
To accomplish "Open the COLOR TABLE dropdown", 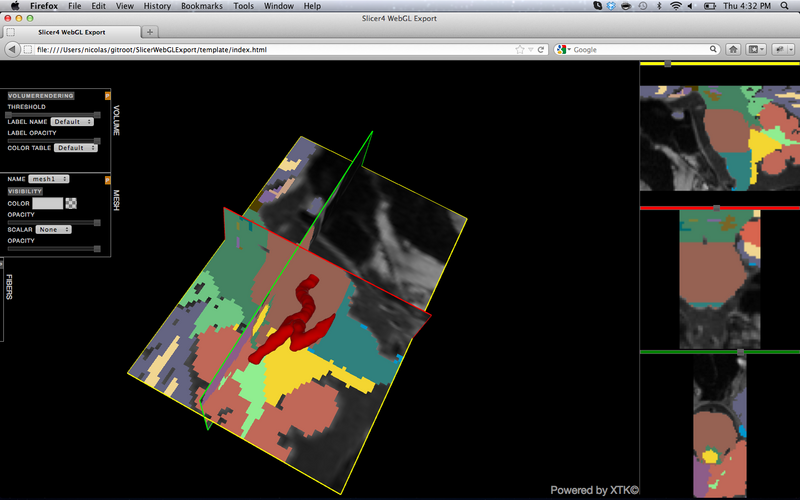I will 76,147.
